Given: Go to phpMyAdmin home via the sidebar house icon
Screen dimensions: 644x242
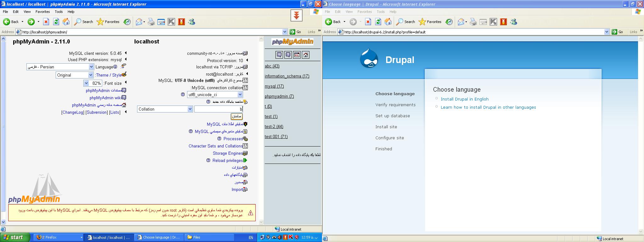Looking at the screenshot, I should [306, 55].
